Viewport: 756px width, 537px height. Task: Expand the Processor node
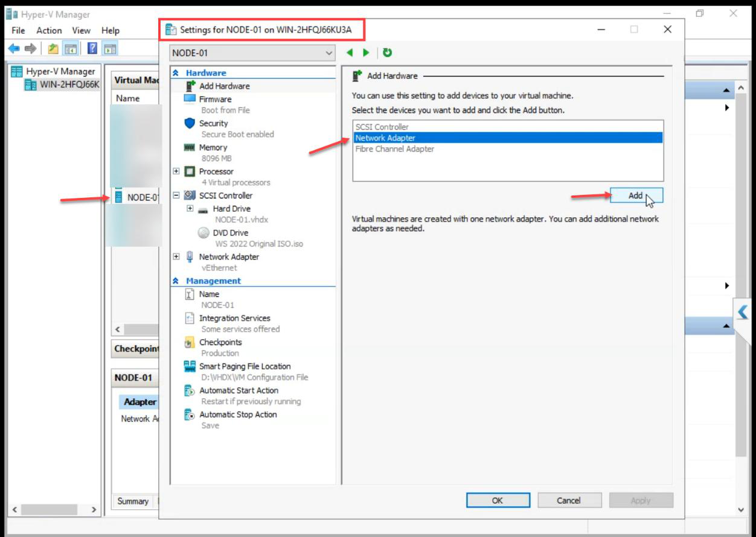(x=176, y=171)
